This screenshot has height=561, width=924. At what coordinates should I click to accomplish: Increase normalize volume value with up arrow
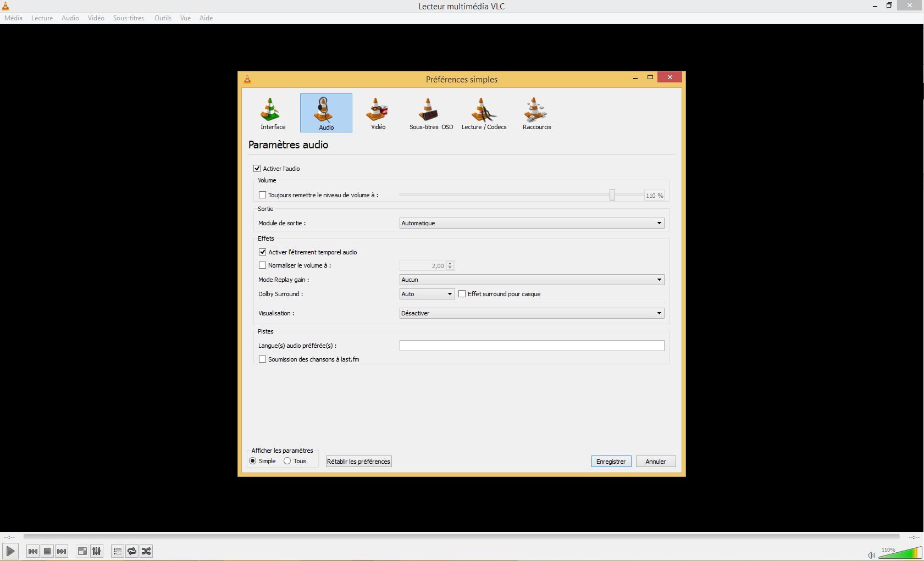pos(450,263)
